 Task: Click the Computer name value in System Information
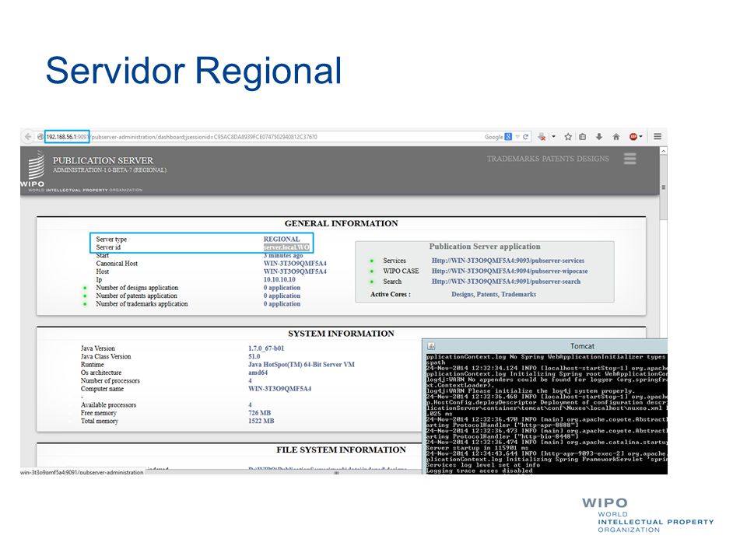[x=279, y=389]
